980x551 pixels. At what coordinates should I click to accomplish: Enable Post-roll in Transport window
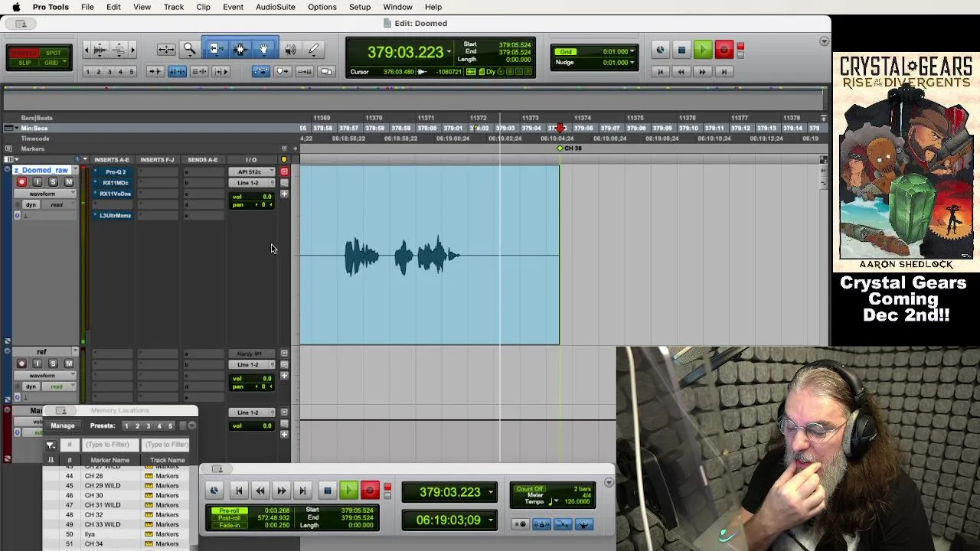[229, 518]
